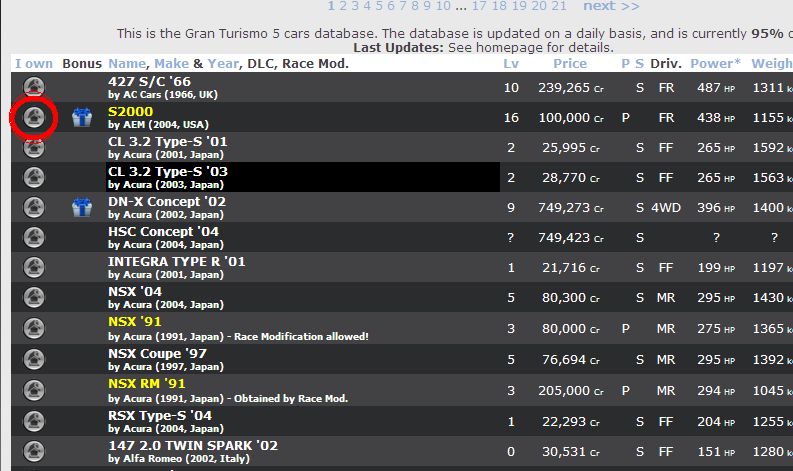
Task: Select the RSX Type-S '04 name
Action: click(160, 415)
